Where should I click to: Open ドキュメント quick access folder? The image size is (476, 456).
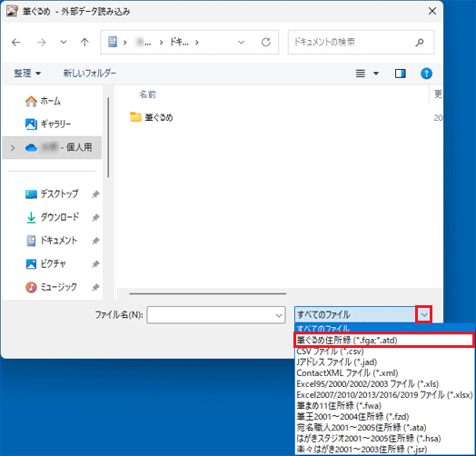[x=52, y=241]
